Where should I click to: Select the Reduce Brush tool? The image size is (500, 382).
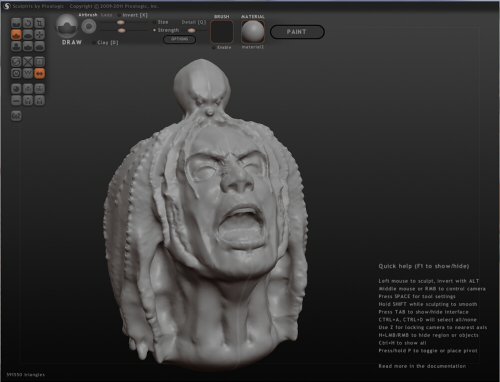[x=16, y=62]
